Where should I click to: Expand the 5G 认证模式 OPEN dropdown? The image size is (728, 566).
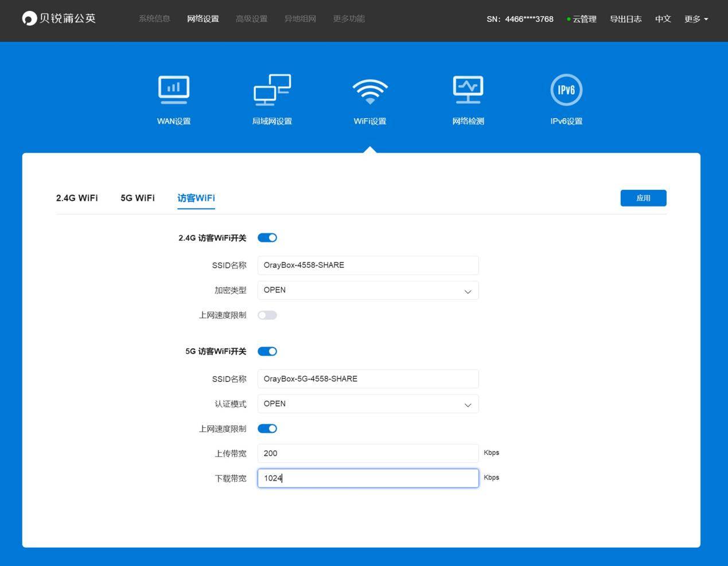(x=368, y=404)
